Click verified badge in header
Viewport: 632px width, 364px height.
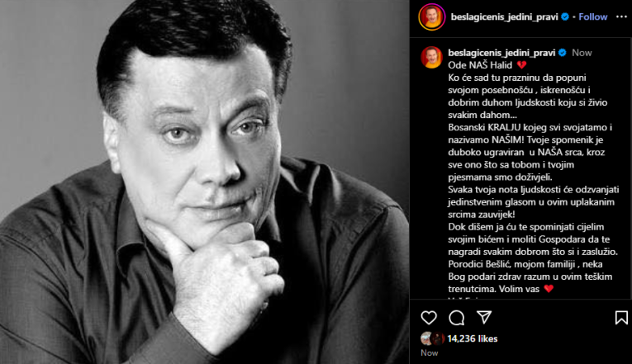coord(565,17)
